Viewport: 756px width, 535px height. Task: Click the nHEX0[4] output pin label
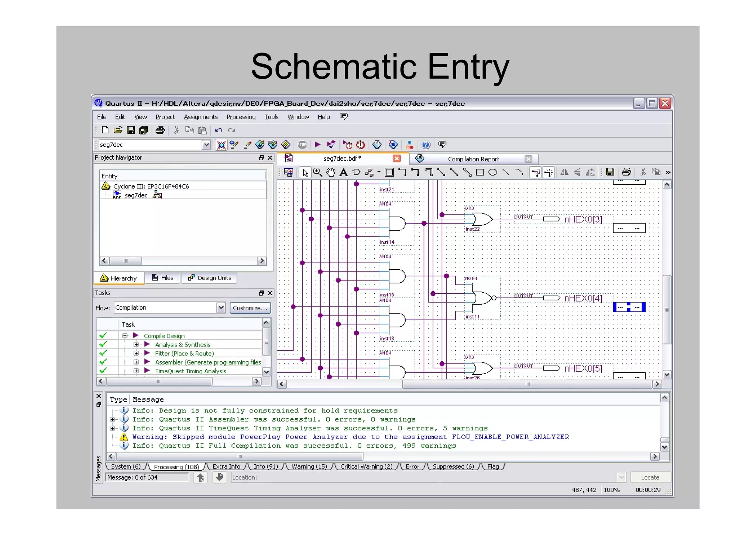(x=583, y=298)
